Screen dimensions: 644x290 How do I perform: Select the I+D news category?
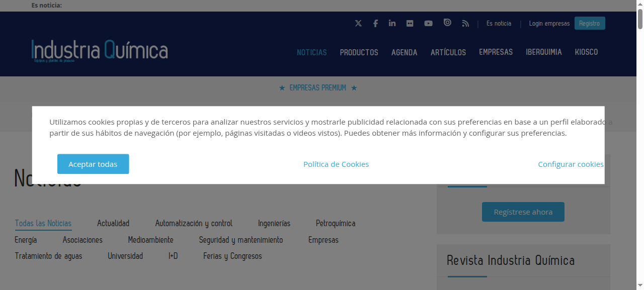(x=173, y=256)
